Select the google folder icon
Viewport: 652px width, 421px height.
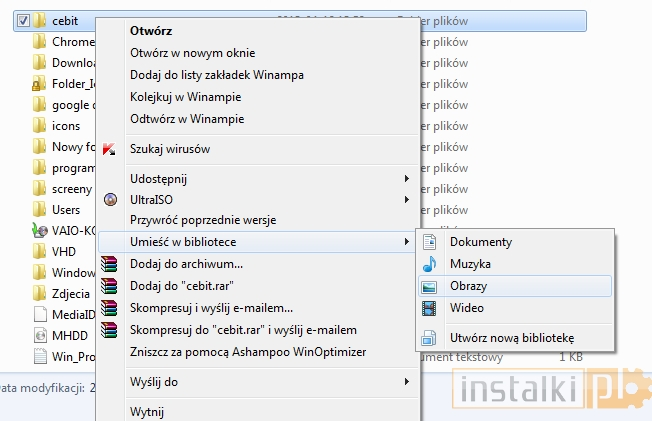pos(39,105)
